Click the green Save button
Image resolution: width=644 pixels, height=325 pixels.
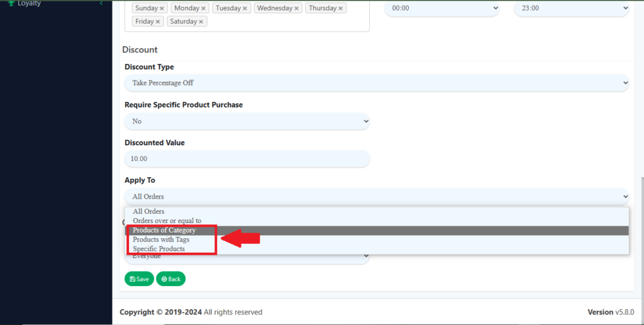[139, 278]
